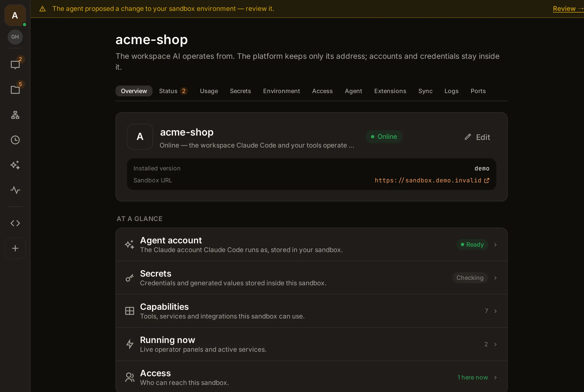
Task: Switch to the Sync tab
Action: pos(425,91)
